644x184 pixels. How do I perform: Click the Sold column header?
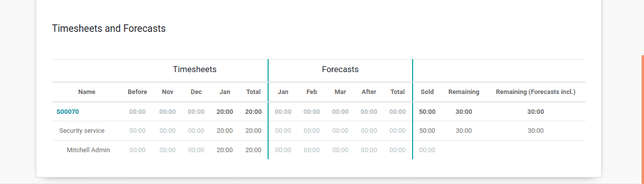pos(427,92)
